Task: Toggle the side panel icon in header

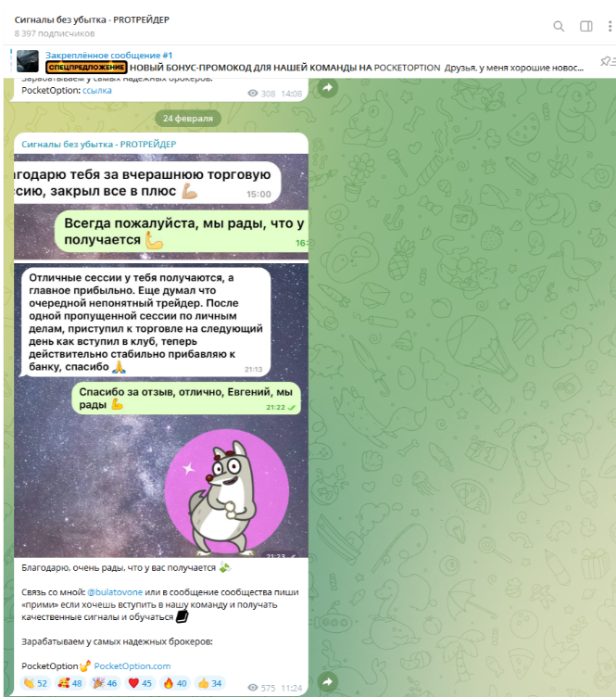Action: coord(585,26)
